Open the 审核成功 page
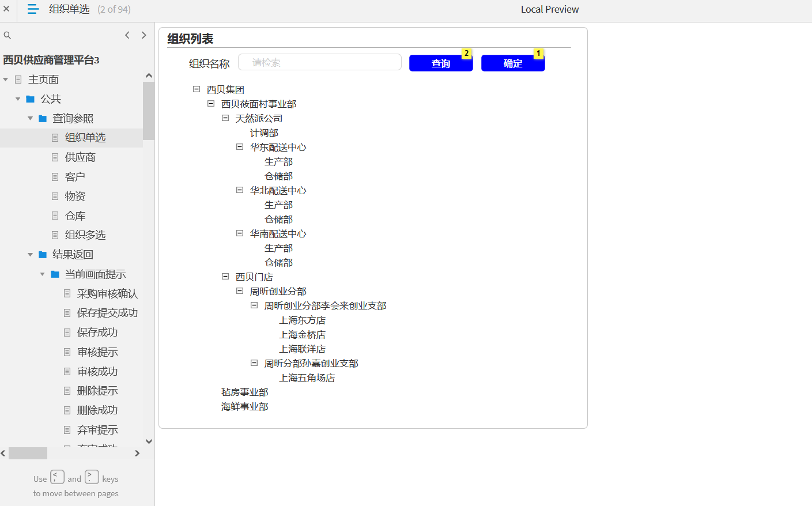The image size is (812, 506). pyautogui.click(x=97, y=372)
